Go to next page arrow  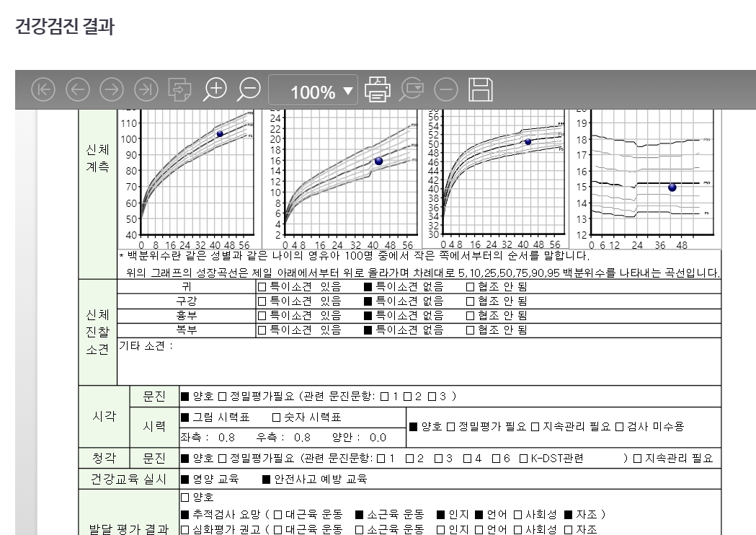(x=112, y=89)
